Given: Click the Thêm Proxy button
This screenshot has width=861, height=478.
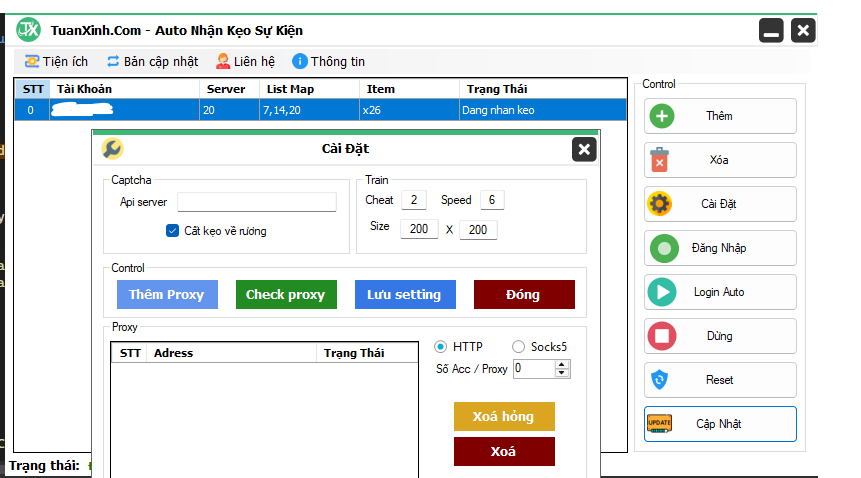Looking at the screenshot, I should tap(166, 294).
